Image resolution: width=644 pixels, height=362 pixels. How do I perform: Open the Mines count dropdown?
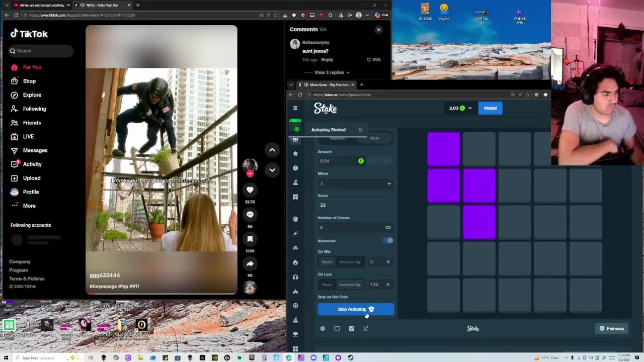pos(355,184)
